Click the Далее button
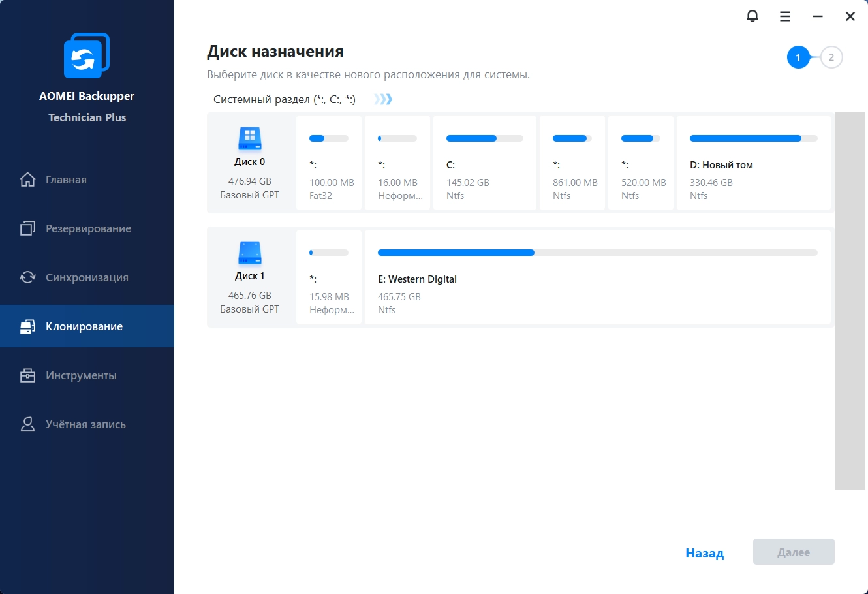The width and height of the screenshot is (868, 594). click(x=794, y=552)
